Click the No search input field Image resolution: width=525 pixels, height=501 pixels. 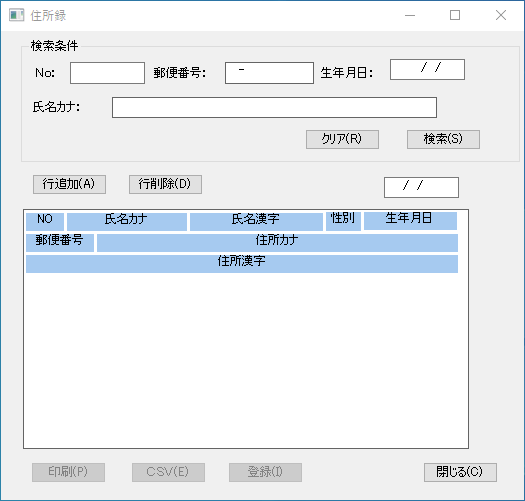pos(107,73)
